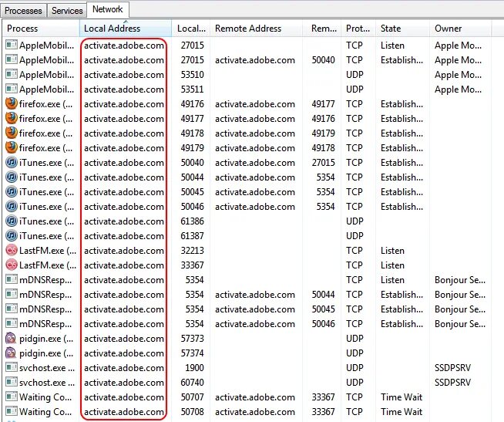Click mDNSResp icon with remote port 50045
Viewport: 504px width, 422px height.
12,309
